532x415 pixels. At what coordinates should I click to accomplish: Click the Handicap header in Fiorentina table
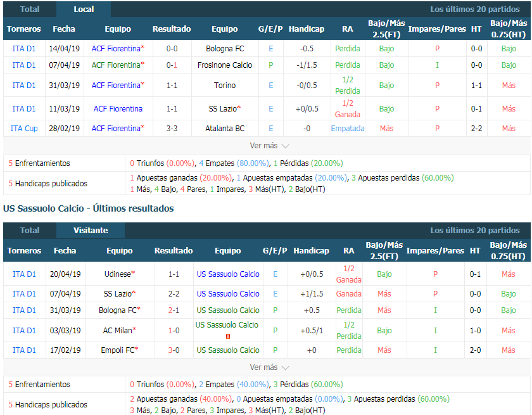coord(307,29)
